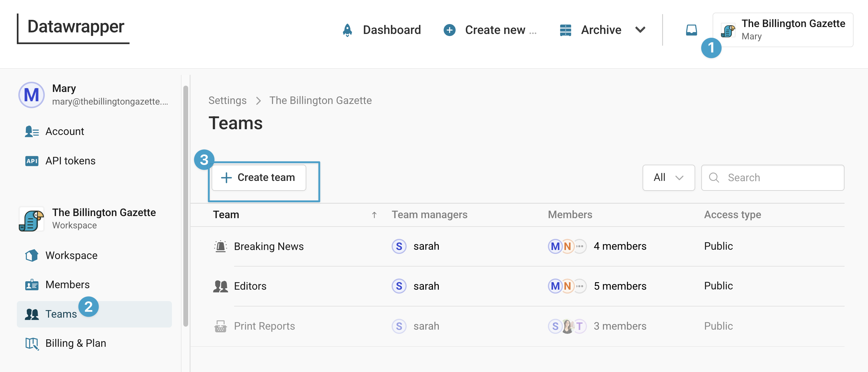The width and height of the screenshot is (868, 372).
Task: Click the member avatars for Print Reports
Action: 567,326
